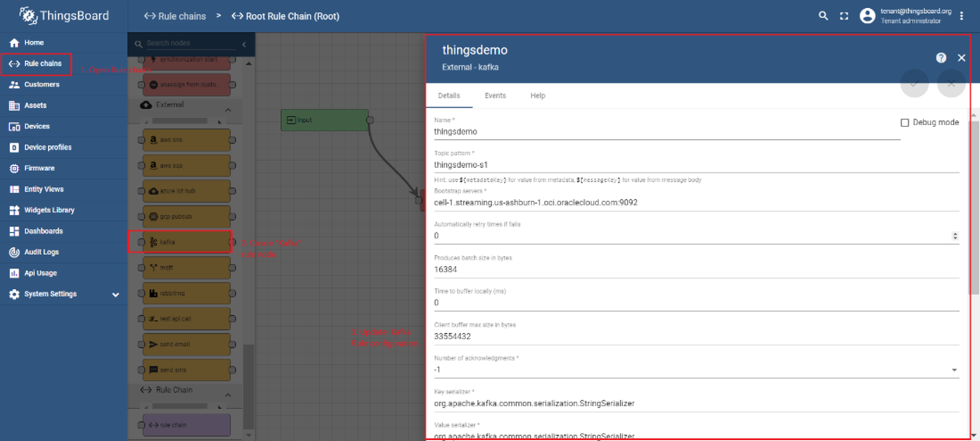Select the send sms node
980x441 pixels.
click(x=186, y=370)
